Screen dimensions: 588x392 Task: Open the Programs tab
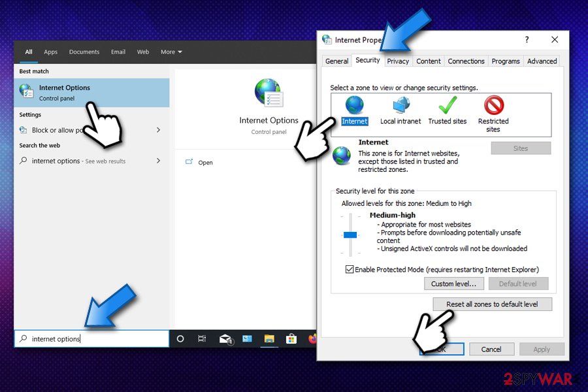pos(506,61)
